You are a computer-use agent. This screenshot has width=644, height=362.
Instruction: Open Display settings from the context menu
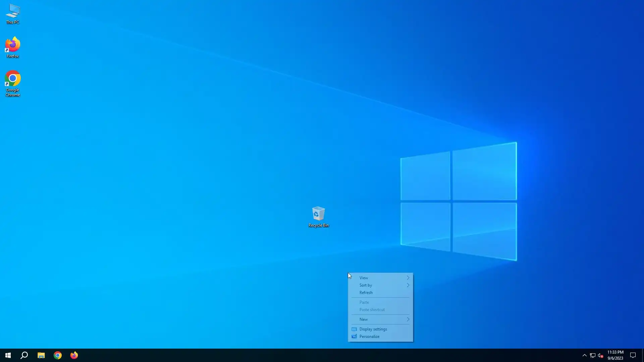click(373, 329)
